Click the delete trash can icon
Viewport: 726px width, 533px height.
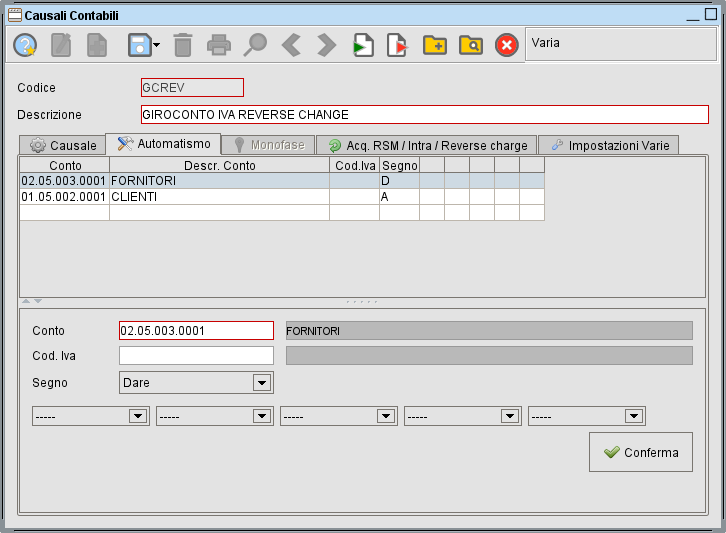[183, 45]
